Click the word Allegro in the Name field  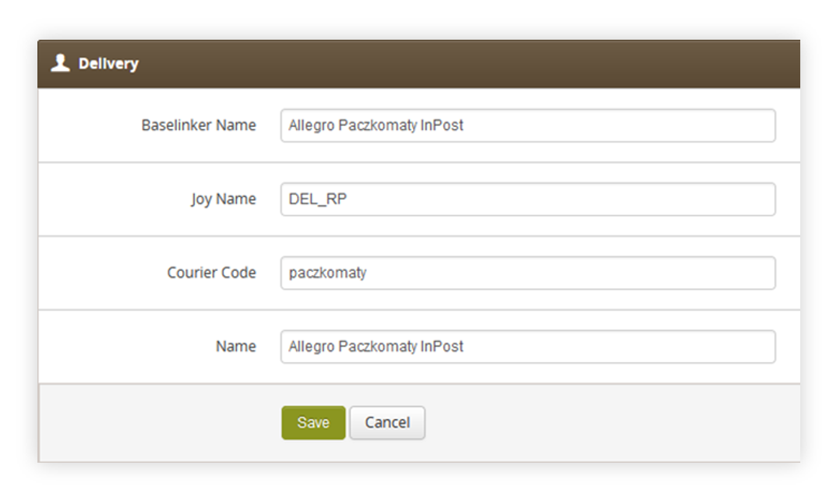pyautogui.click(x=311, y=347)
